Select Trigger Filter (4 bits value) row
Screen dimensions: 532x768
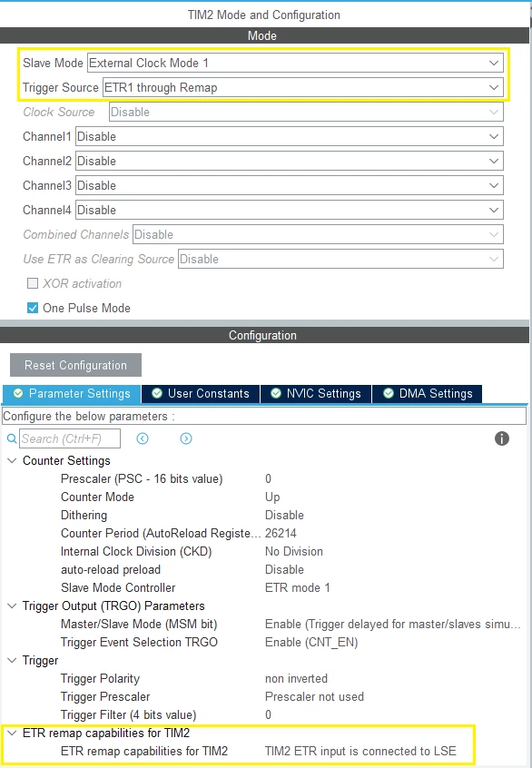click(264, 714)
